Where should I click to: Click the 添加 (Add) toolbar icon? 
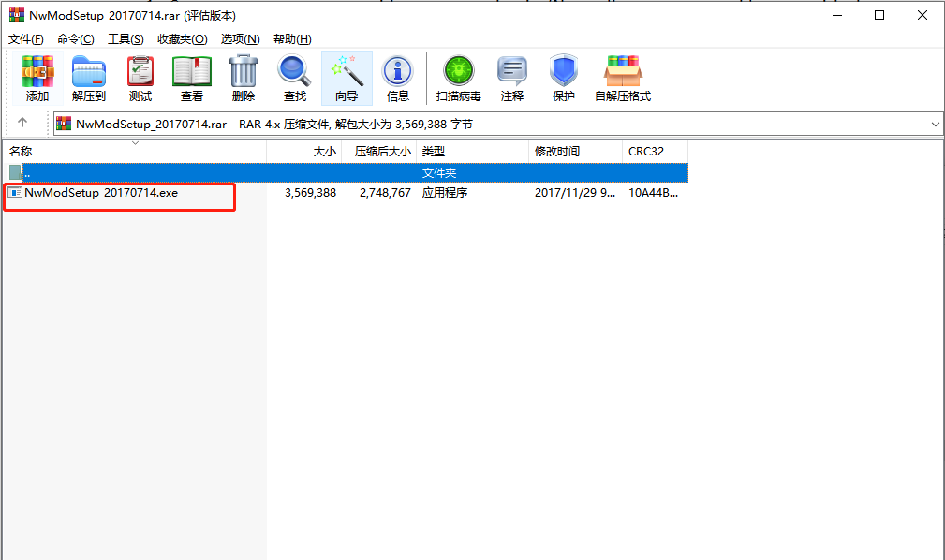tap(37, 79)
